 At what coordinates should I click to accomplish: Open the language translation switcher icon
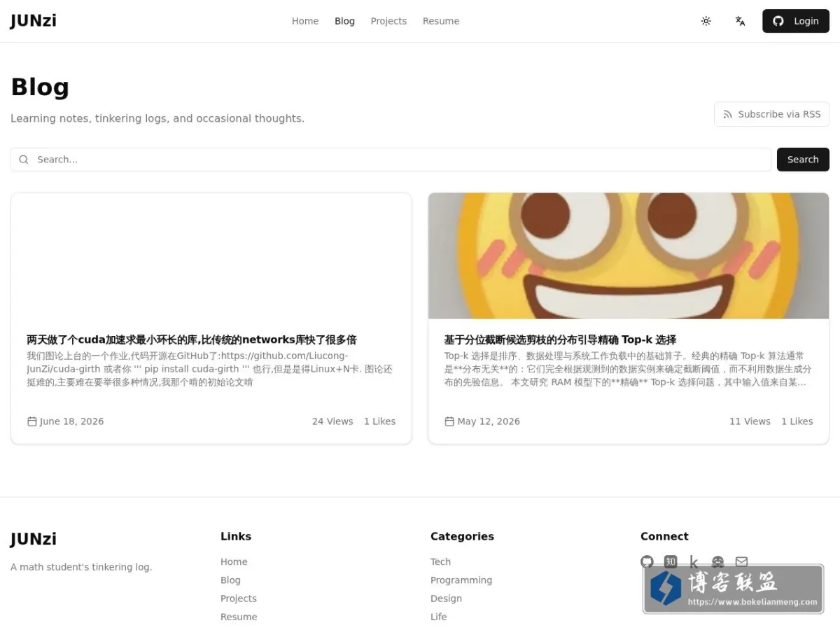pos(740,21)
